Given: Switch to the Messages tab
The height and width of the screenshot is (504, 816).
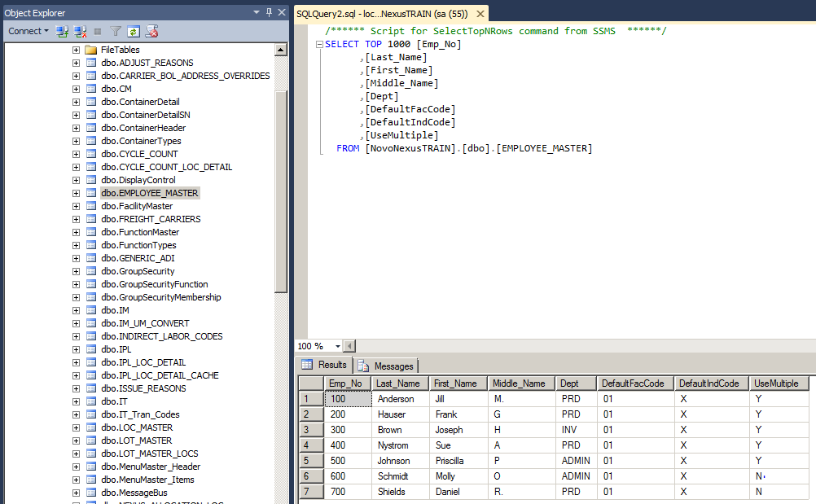Looking at the screenshot, I should pyautogui.click(x=386, y=366).
